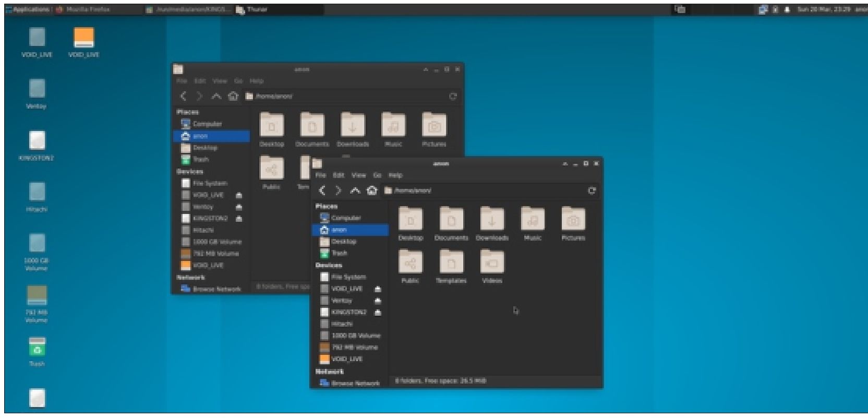Select the Ventoy desktop icon
Viewport: 868px width, 418px height.
[x=37, y=93]
